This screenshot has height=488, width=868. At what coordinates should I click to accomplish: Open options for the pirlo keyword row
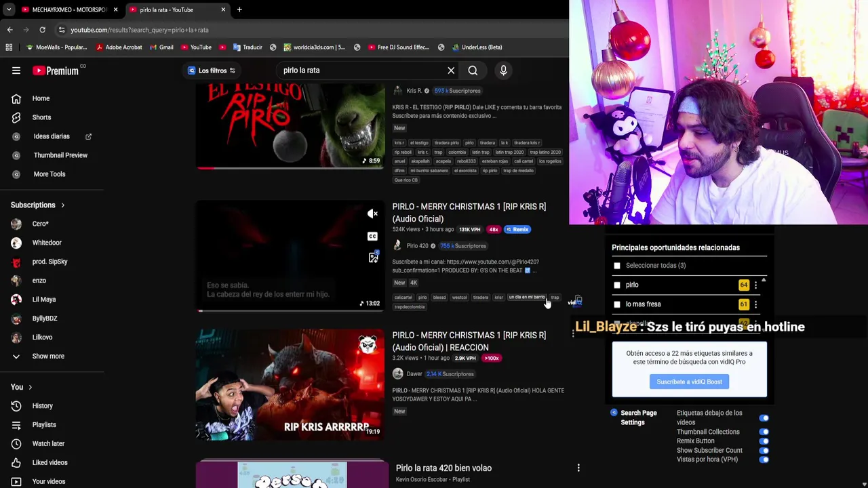(x=755, y=285)
